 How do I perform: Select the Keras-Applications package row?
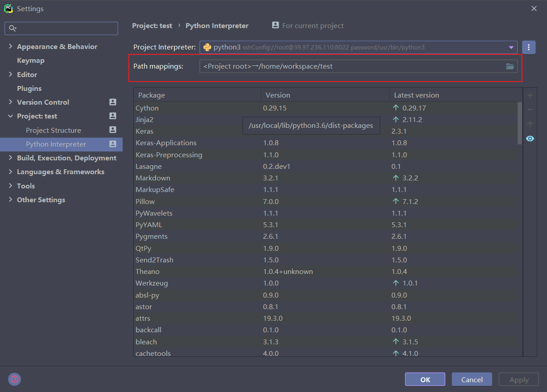click(x=325, y=143)
